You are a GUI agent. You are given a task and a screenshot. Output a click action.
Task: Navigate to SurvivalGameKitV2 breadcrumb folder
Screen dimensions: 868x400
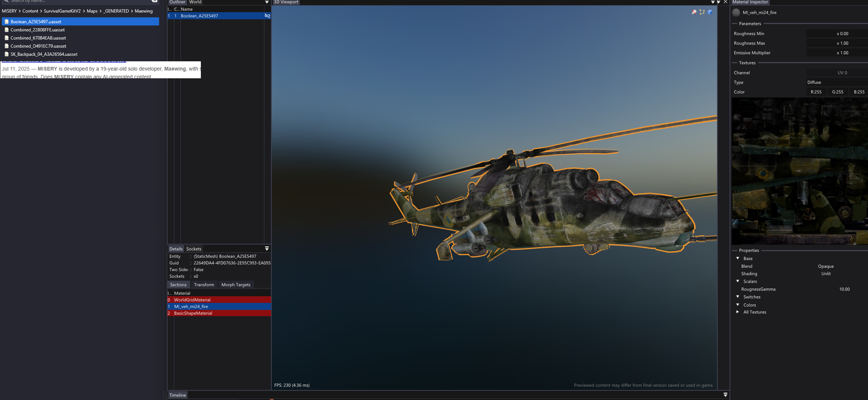pyautogui.click(x=62, y=11)
